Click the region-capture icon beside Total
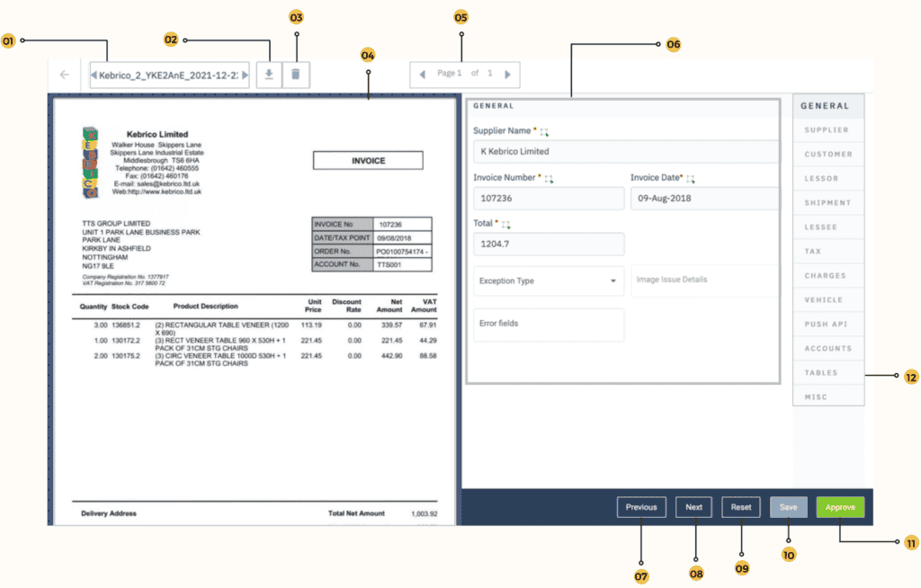Screen dimensions: 921x588 (x=505, y=223)
